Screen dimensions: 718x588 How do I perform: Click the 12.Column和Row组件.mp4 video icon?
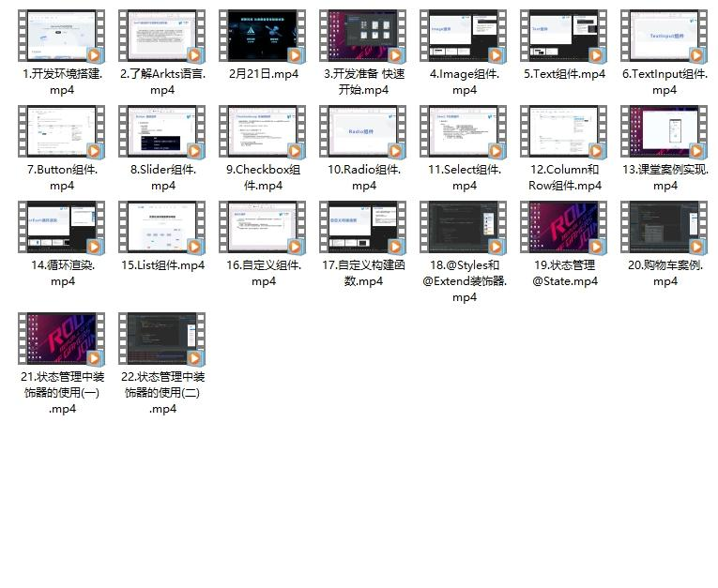click(x=564, y=132)
